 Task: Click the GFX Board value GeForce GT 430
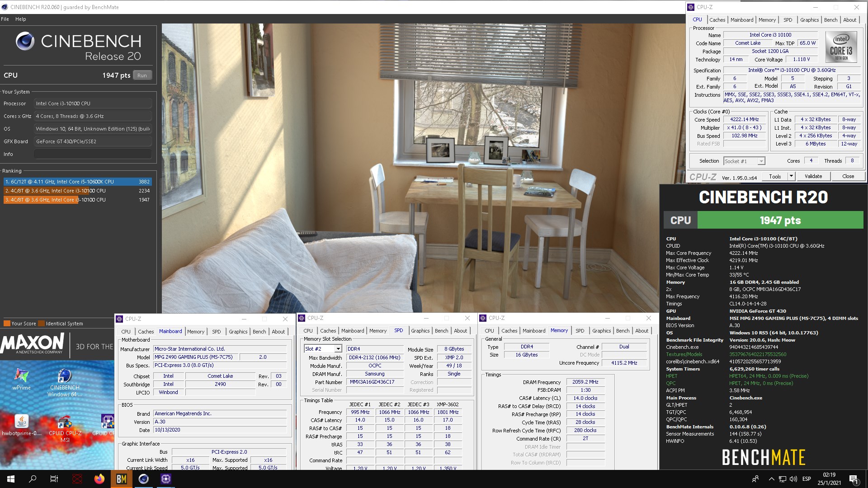[93, 141]
